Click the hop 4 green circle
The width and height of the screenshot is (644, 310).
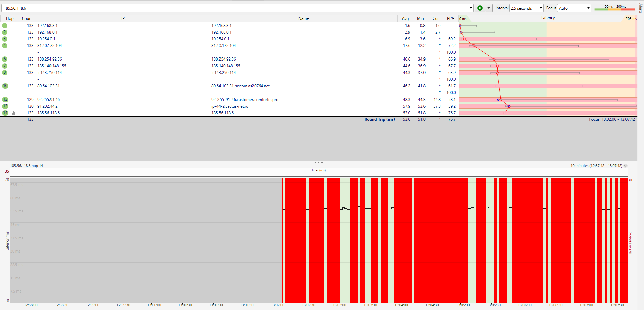(5, 46)
